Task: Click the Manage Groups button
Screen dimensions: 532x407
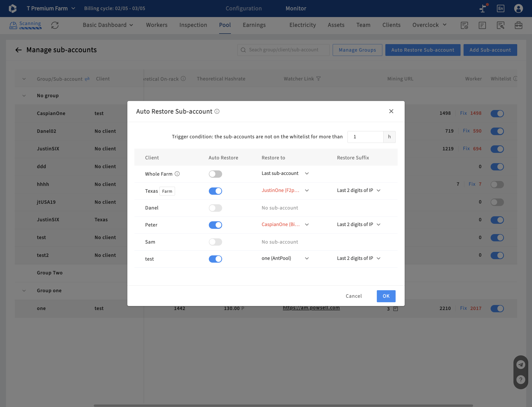Action: (357, 50)
